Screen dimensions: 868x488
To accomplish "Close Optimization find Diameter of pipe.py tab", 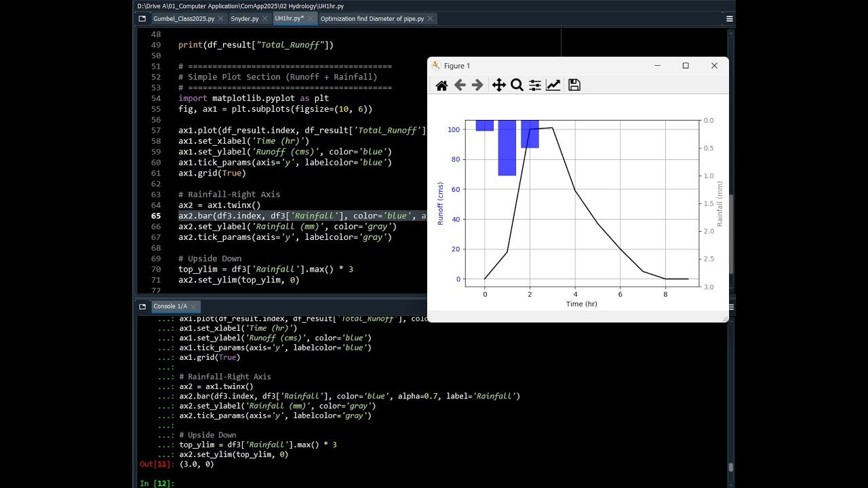I will 431,19.
